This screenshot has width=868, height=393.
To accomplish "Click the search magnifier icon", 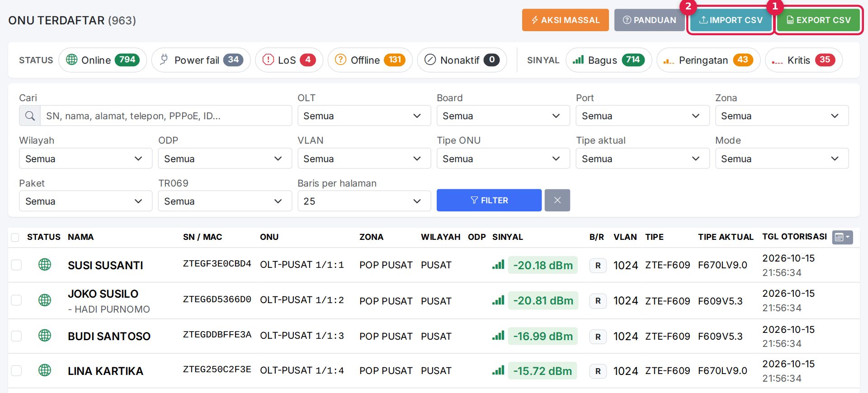I will [x=30, y=116].
